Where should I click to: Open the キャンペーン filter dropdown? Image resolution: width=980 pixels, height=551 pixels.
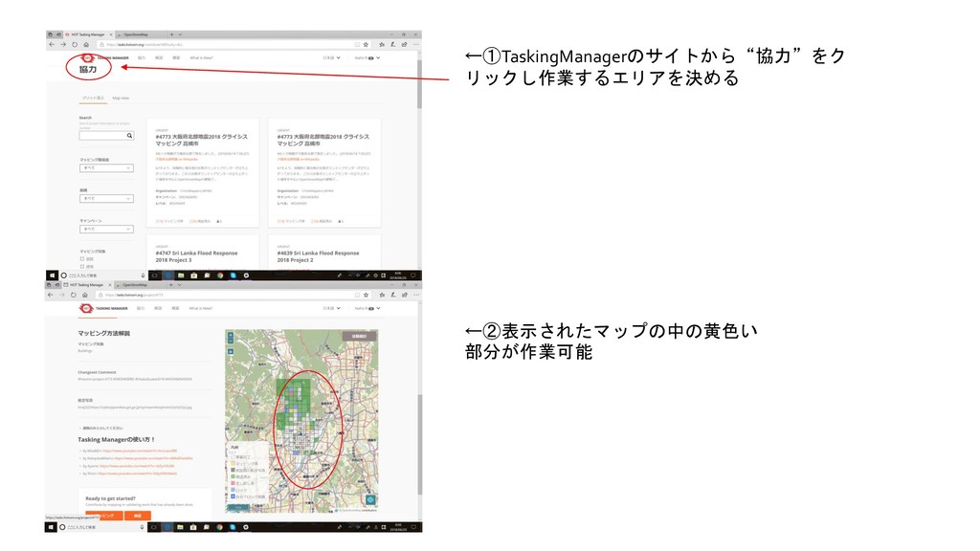106,230
